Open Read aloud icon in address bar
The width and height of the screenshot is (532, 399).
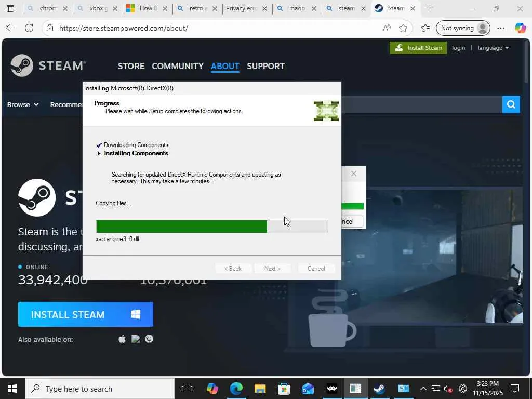pyautogui.click(x=387, y=28)
